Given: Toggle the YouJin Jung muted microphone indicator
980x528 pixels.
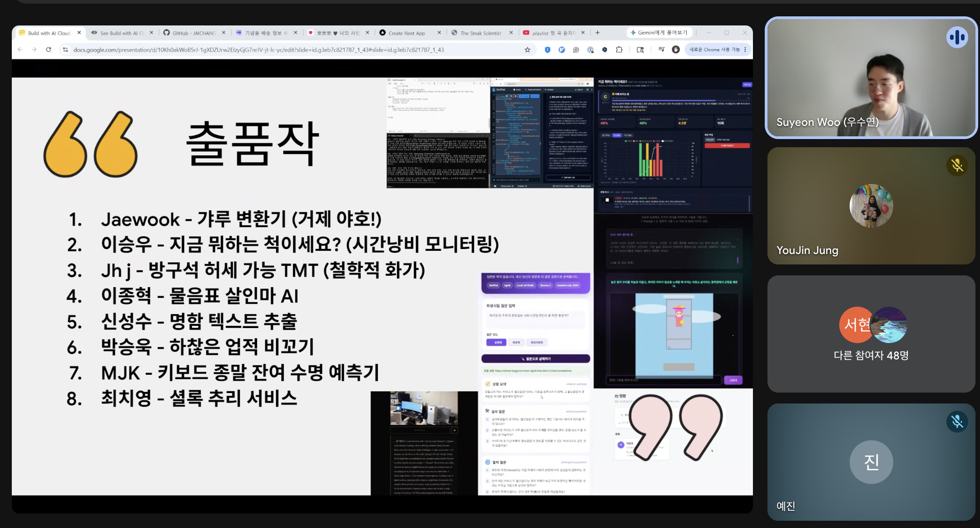Looking at the screenshot, I should (x=957, y=165).
